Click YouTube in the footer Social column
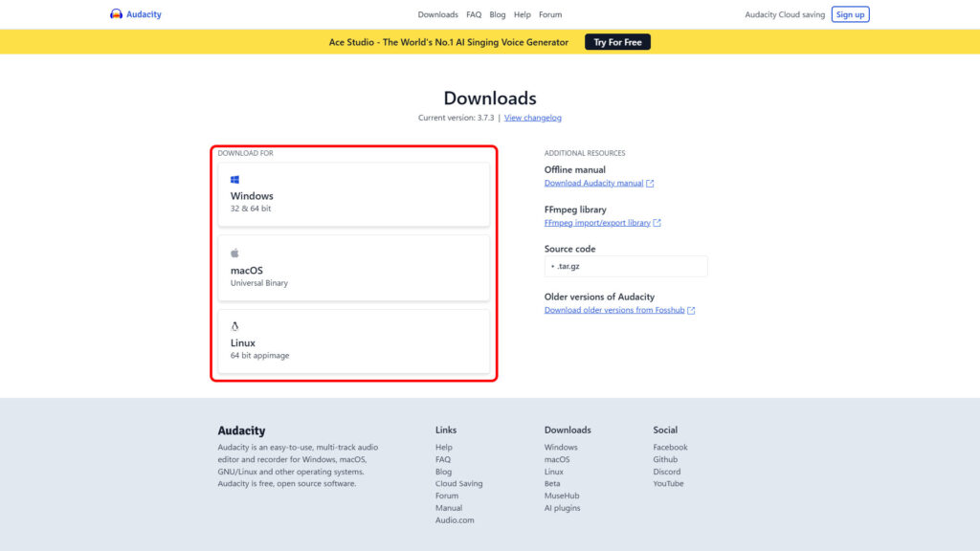Screen dimensions: 980x551 [x=668, y=483]
